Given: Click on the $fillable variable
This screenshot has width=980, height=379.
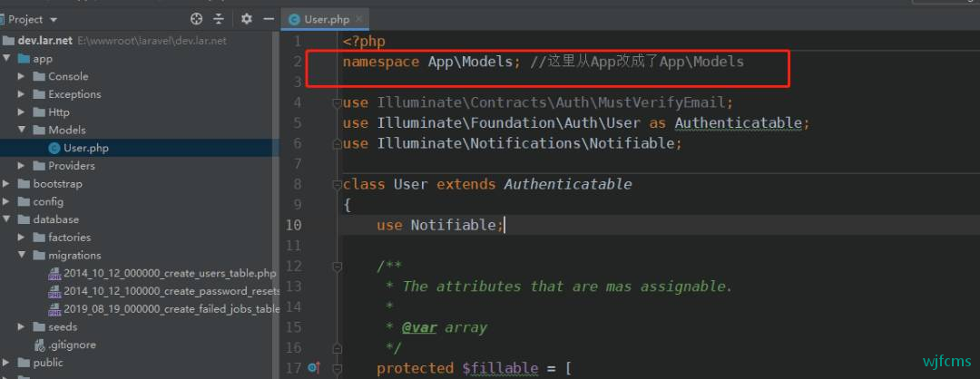Looking at the screenshot, I should pyautogui.click(x=499, y=368).
